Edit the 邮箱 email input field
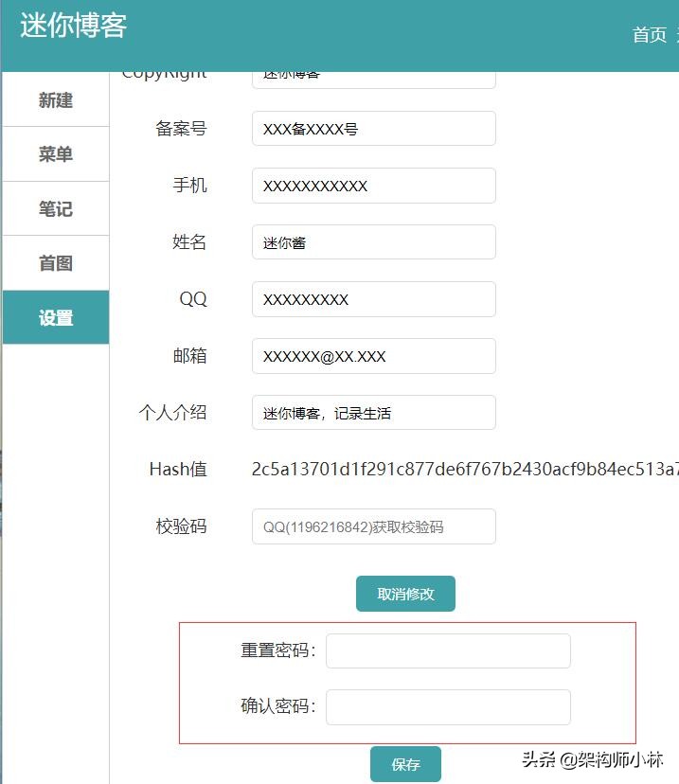 click(373, 356)
